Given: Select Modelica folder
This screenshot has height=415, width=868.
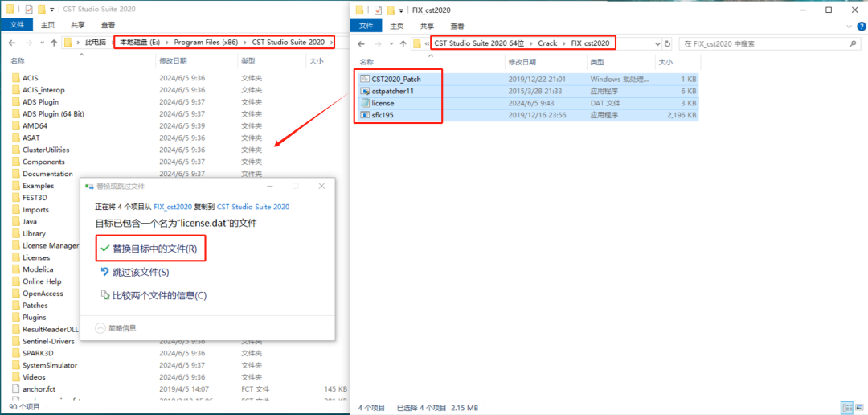Looking at the screenshot, I should 38,269.
